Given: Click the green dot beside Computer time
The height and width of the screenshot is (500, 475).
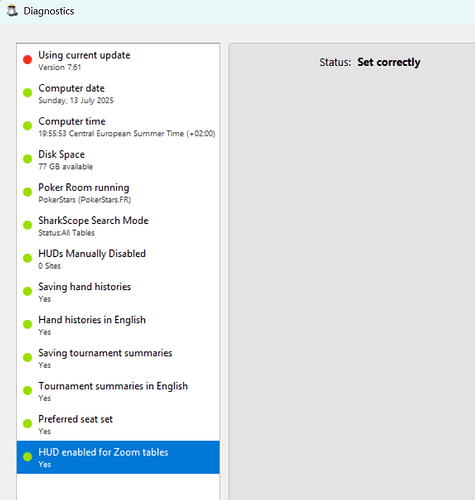Looking at the screenshot, I should pyautogui.click(x=27, y=126).
